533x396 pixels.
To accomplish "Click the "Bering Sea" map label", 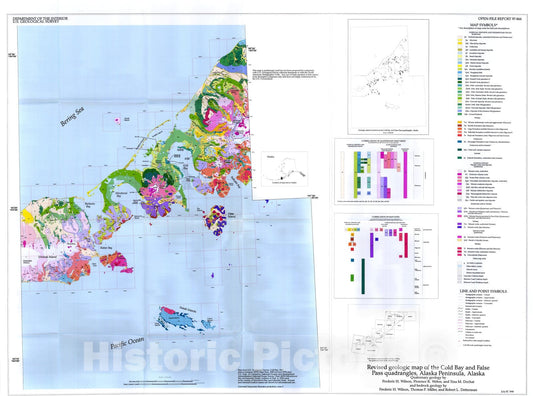I will click(72, 117).
